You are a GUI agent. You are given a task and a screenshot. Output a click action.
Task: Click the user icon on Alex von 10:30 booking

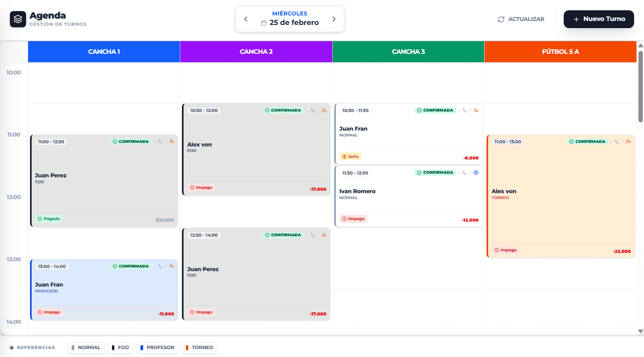click(x=324, y=110)
